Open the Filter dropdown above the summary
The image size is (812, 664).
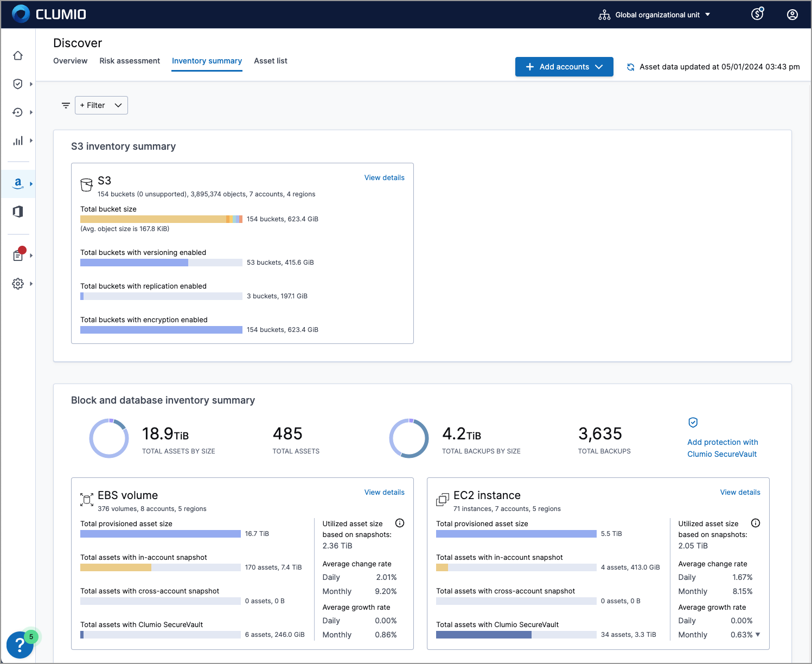(101, 105)
